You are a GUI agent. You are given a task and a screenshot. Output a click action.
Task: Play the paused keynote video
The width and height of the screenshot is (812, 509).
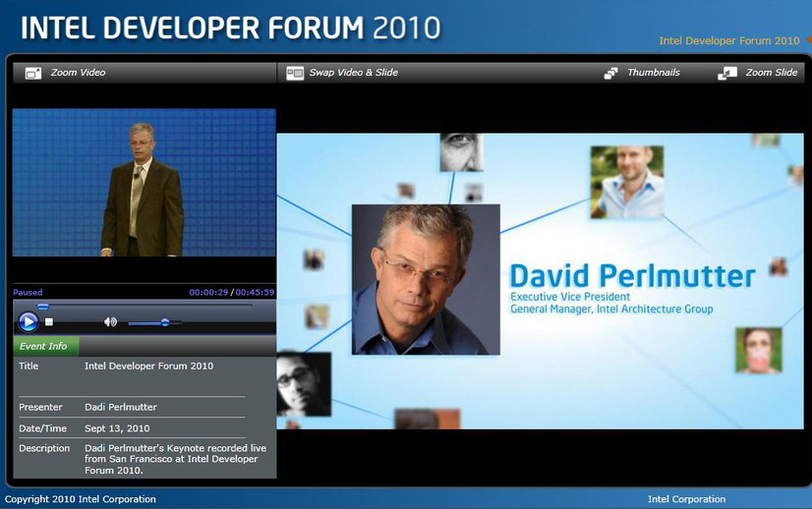(28, 322)
